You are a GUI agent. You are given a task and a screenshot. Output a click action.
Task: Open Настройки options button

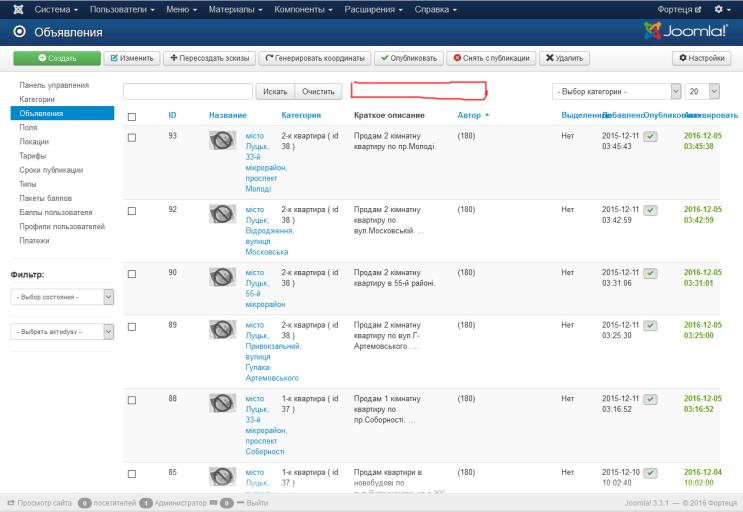click(701, 58)
